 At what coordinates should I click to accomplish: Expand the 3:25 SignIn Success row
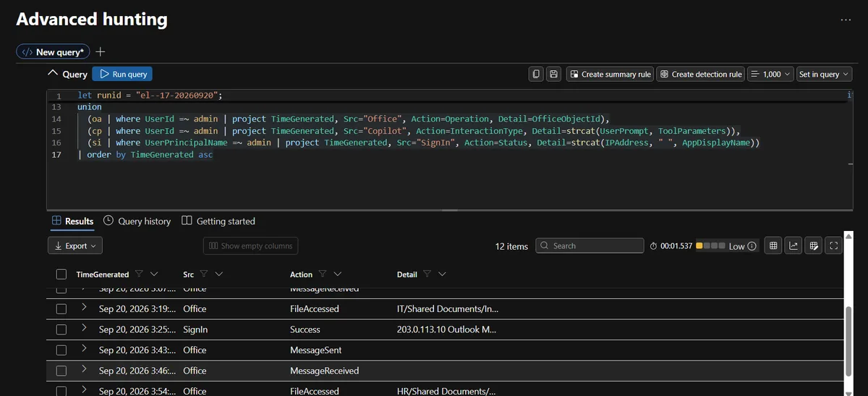(84, 329)
